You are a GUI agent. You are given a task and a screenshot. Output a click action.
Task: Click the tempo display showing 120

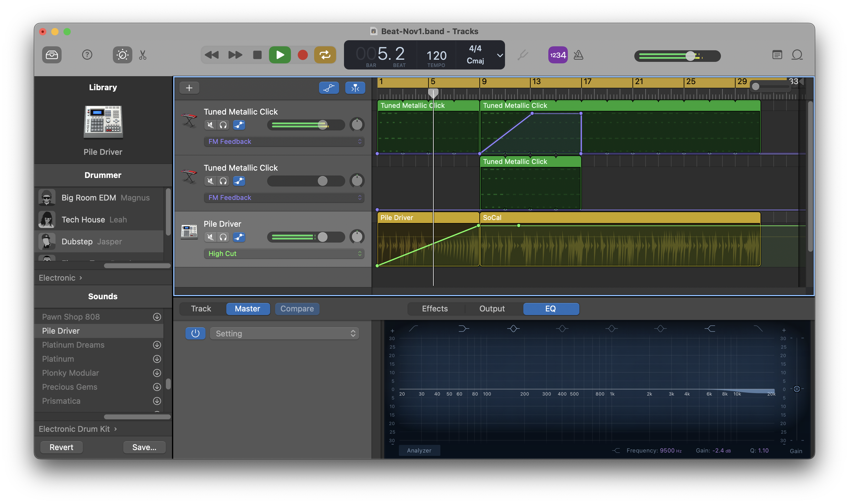[x=436, y=55]
